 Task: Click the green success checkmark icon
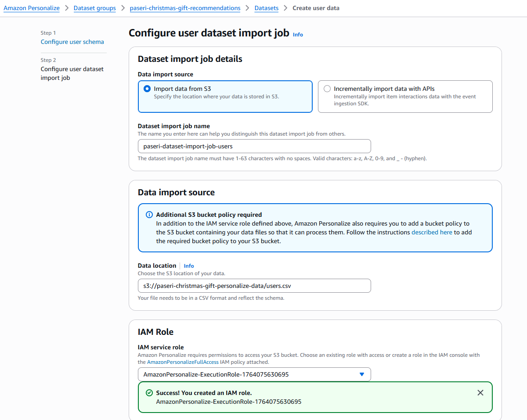[x=149, y=393]
